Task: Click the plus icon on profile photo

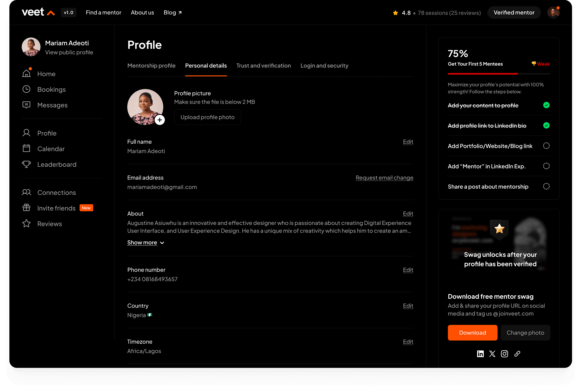Action: point(159,120)
